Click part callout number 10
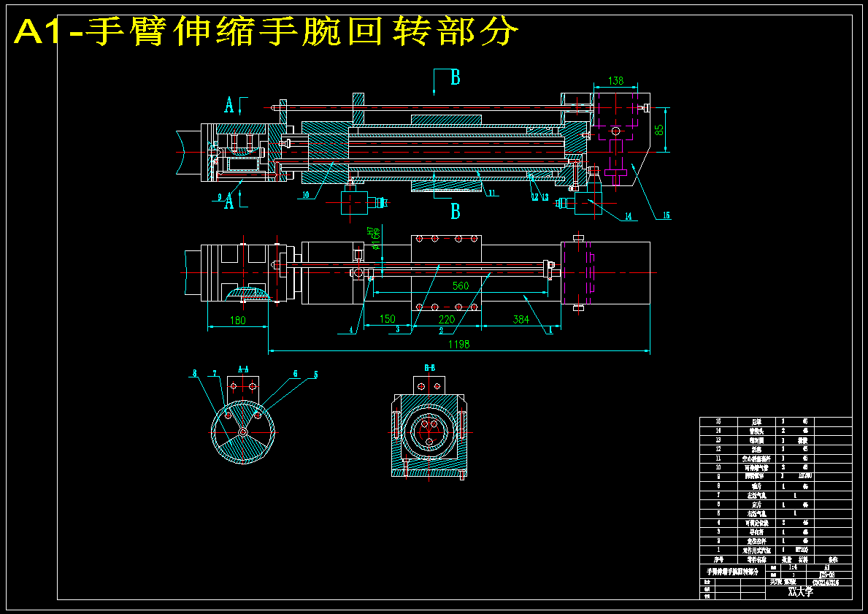The image size is (868, 614). (x=306, y=195)
